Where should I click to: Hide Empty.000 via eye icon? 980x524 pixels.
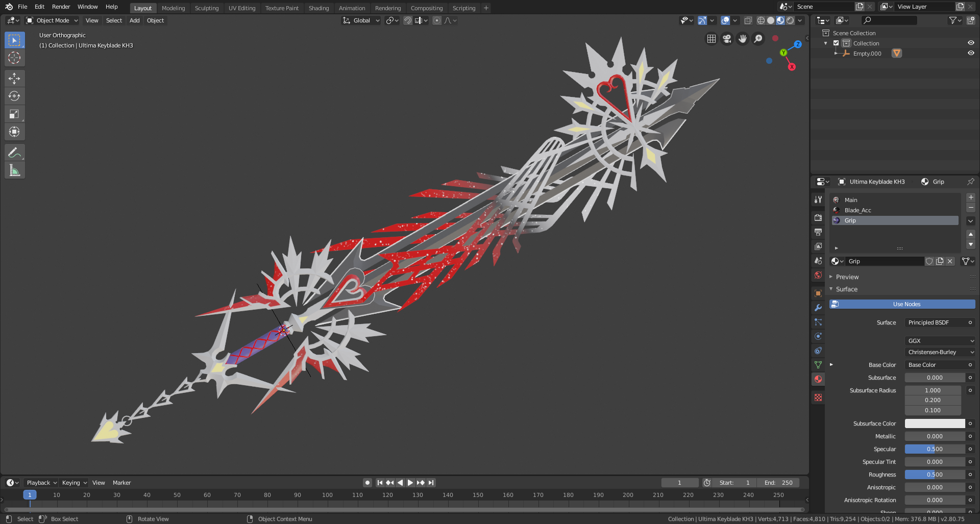pos(971,53)
